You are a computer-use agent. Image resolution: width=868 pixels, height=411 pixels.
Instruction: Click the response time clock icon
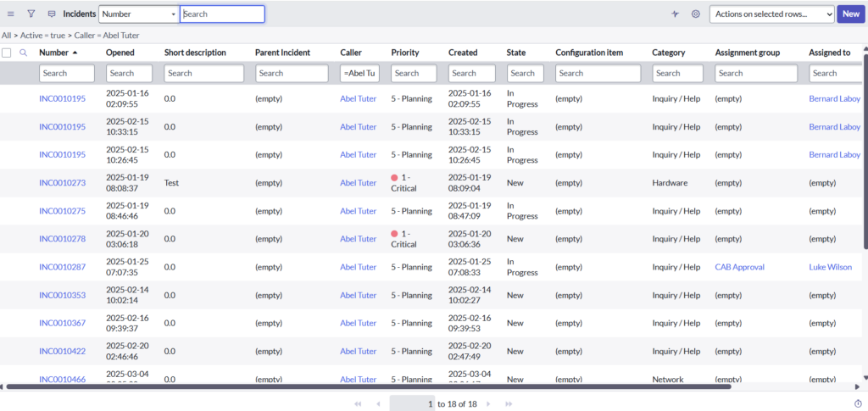tap(858, 403)
